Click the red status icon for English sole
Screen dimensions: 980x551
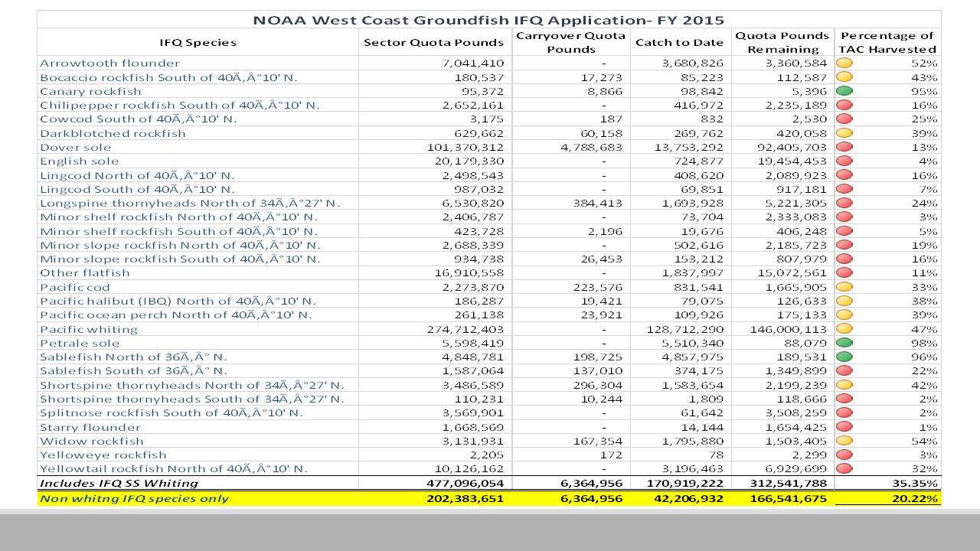point(845,161)
